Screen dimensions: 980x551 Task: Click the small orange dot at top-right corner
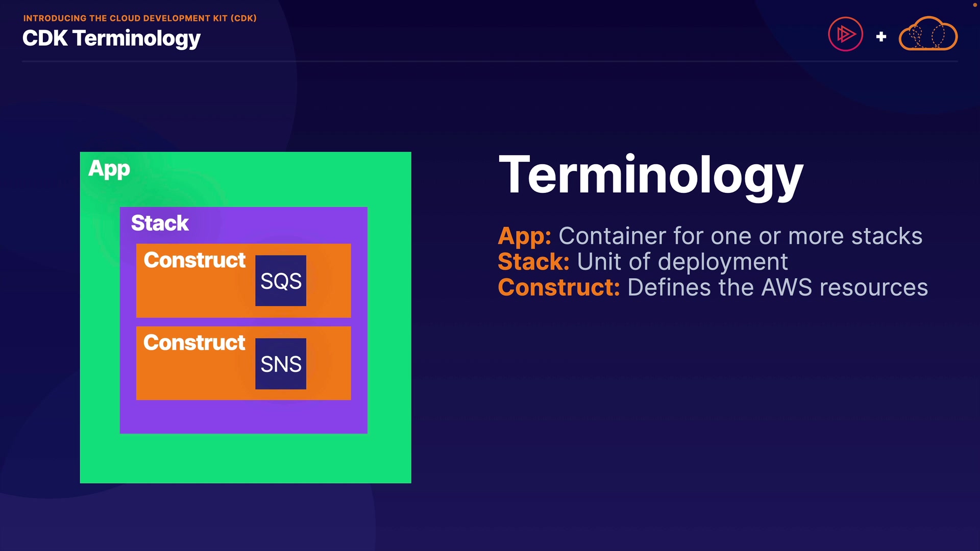pyautogui.click(x=974, y=5)
